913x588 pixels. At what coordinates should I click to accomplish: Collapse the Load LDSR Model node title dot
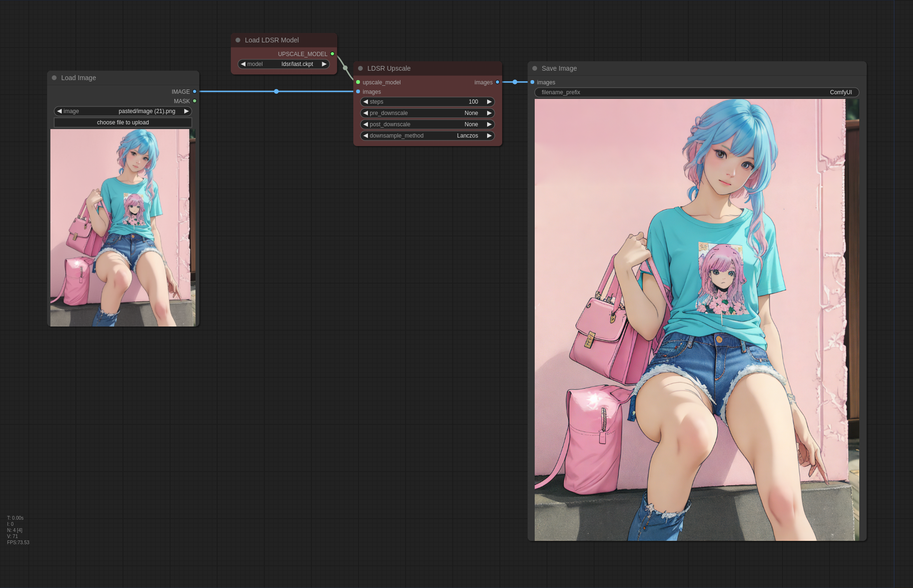[238, 40]
